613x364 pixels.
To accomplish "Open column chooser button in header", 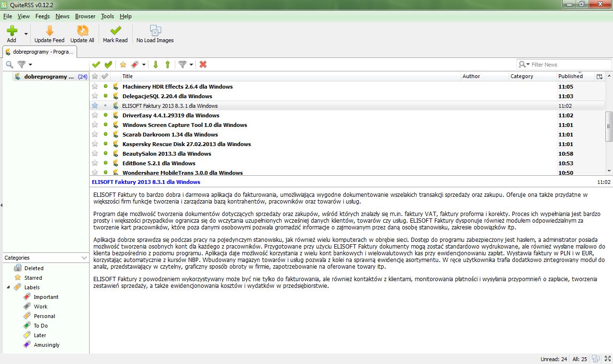I will coord(600,77).
